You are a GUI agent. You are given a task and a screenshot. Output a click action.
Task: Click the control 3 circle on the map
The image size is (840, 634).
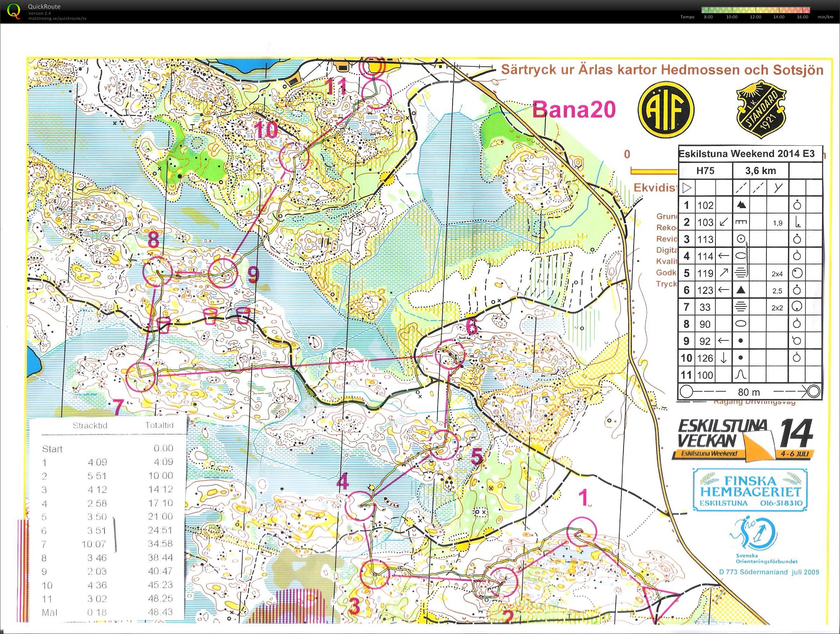pos(374,574)
